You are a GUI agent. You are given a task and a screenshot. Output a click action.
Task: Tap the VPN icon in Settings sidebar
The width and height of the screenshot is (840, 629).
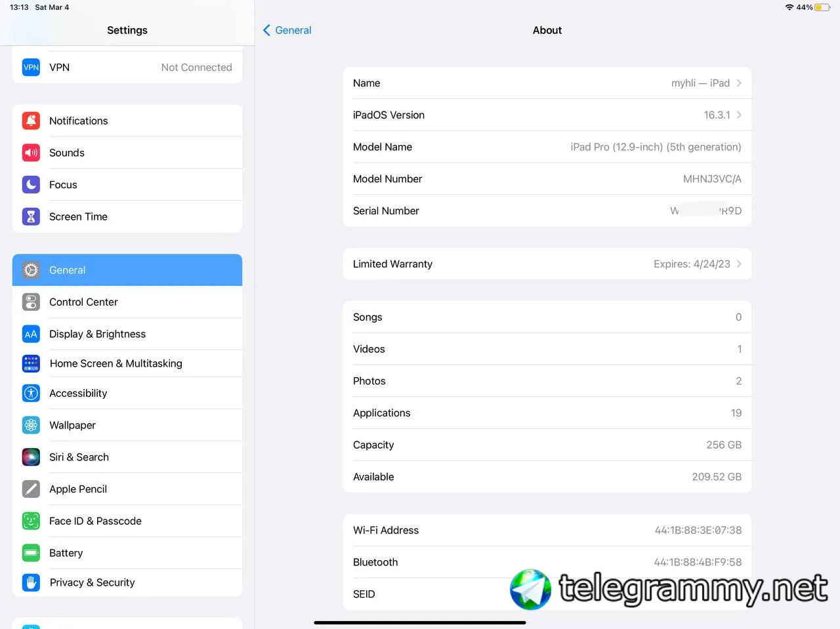coord(31,67)
